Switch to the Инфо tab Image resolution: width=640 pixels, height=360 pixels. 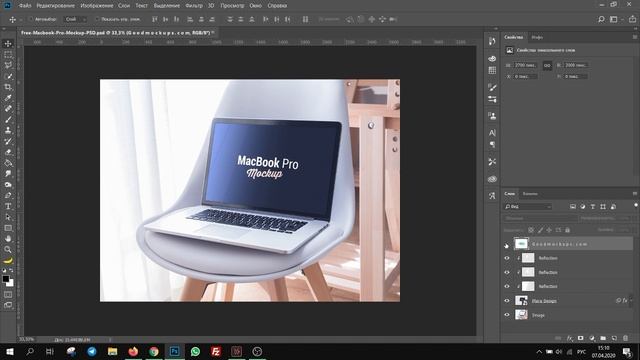(x=537, y=37)
